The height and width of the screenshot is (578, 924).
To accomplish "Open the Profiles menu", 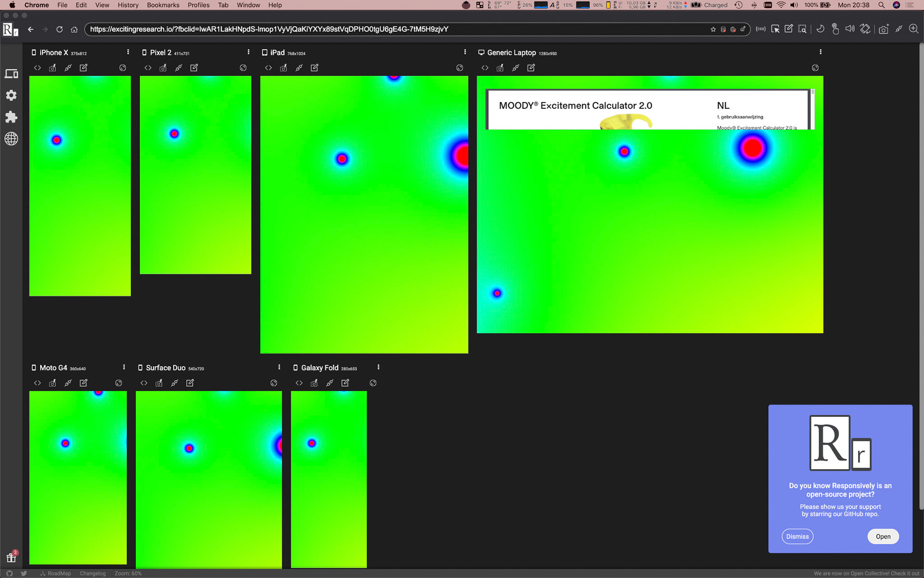I will [199, 5].
